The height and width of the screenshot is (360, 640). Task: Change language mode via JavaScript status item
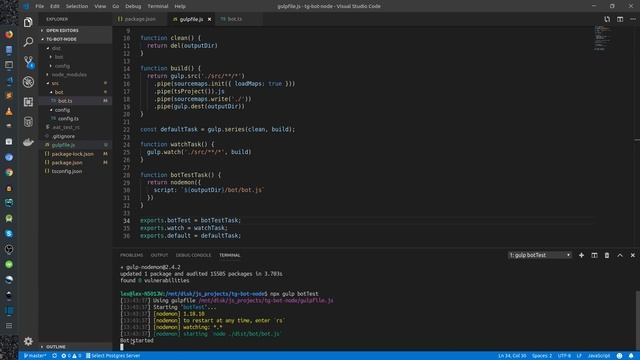pos(599,356)
